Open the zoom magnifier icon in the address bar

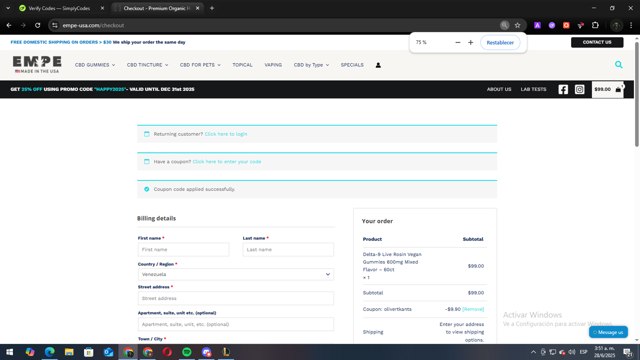click(504, 25)
